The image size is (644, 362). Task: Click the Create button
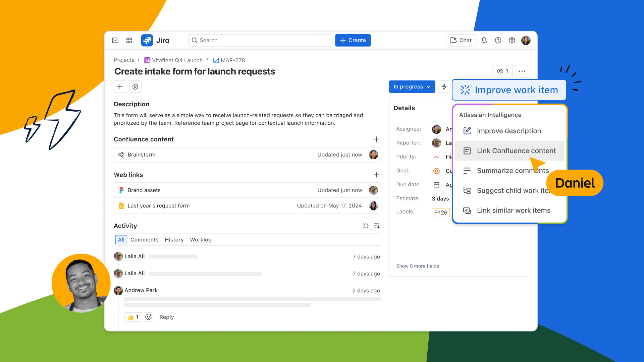353,40
